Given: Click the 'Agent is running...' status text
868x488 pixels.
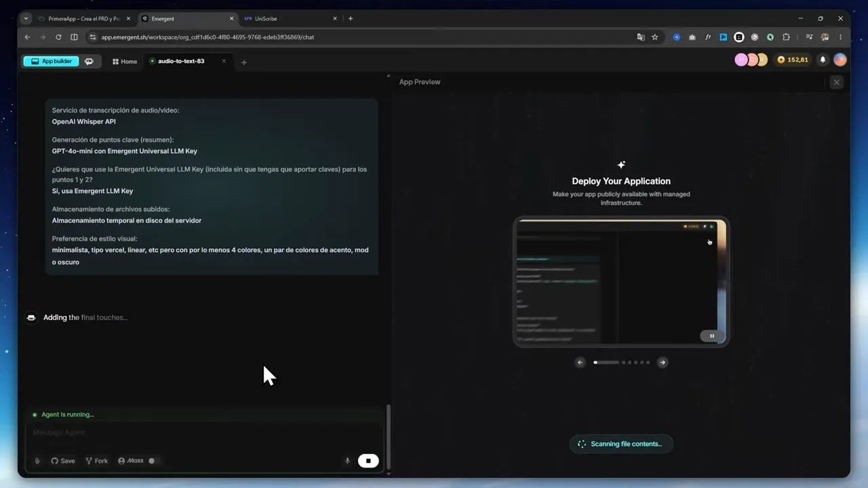Looking at the screenshot, I should coord(68,415).
